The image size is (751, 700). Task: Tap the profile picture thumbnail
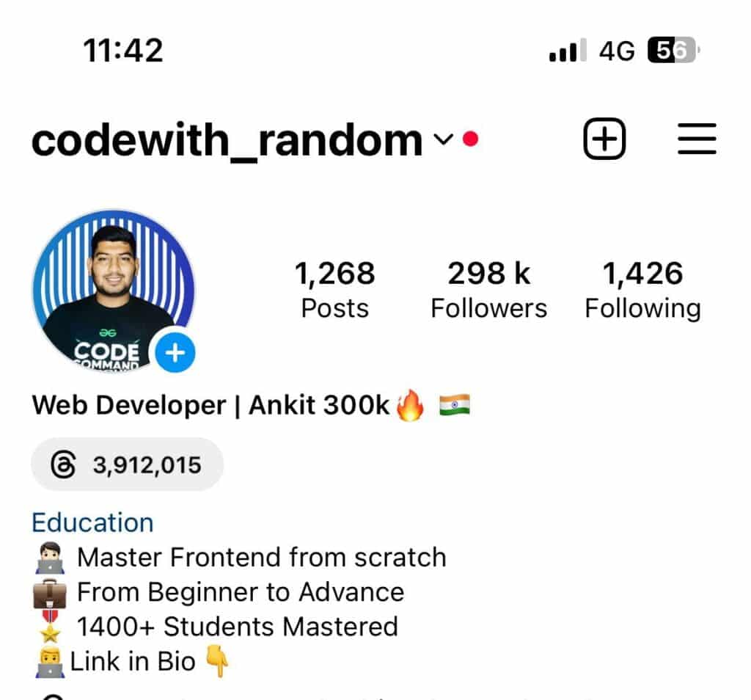click(x=114, y=291)
